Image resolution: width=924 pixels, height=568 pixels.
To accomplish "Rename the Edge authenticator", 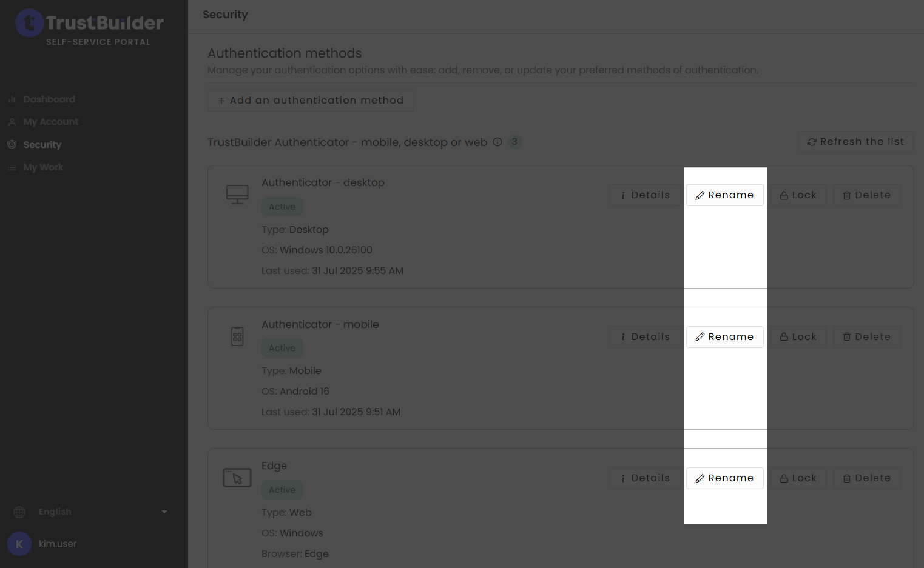I will click(724, 478).
